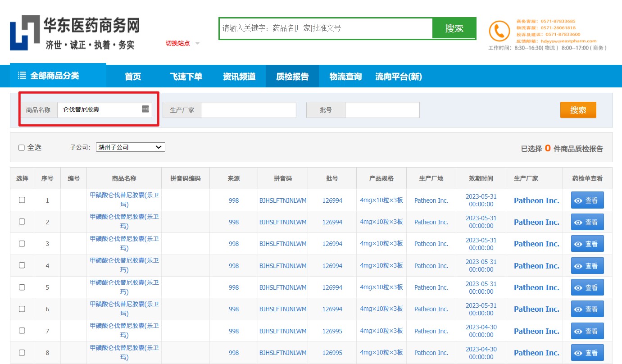Click 查看 button for row 3
The width and height of the screenshot is (622, 364).
point(587,244)
